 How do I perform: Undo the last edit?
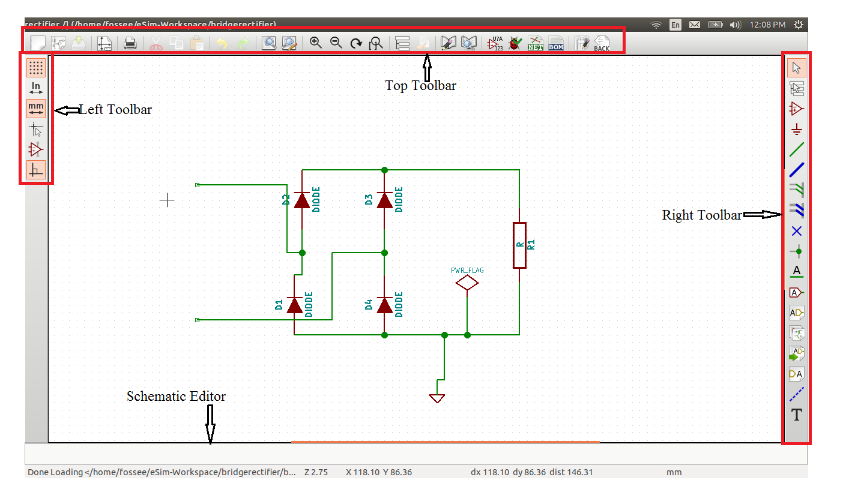(222, 43)
